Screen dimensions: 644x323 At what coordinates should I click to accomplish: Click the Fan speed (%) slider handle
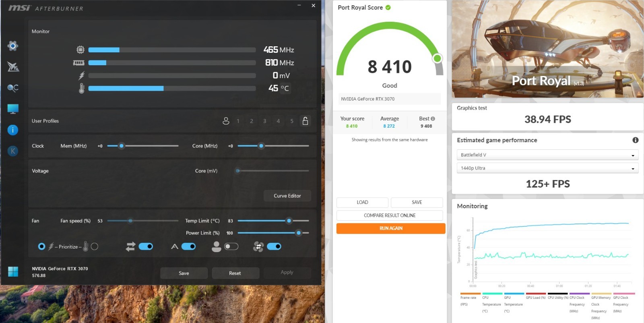[x=130, y=221]
